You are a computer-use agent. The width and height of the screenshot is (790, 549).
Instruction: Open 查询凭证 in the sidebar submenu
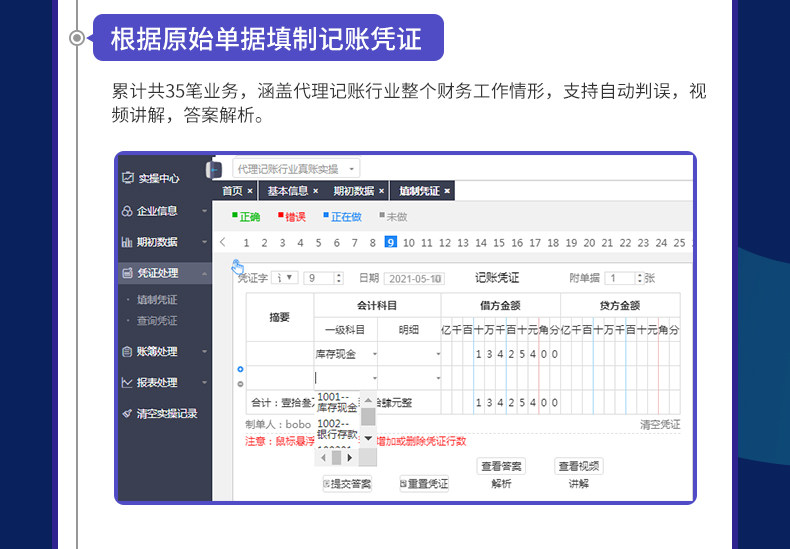(157, 320)
